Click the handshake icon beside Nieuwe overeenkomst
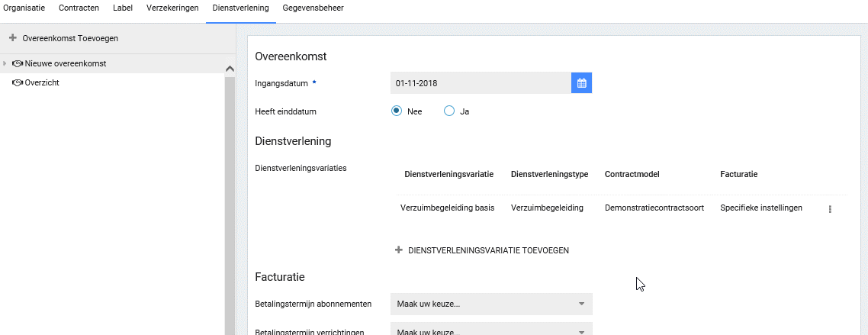Viewport: 868px width, 335px height. [x=17, y=64]
